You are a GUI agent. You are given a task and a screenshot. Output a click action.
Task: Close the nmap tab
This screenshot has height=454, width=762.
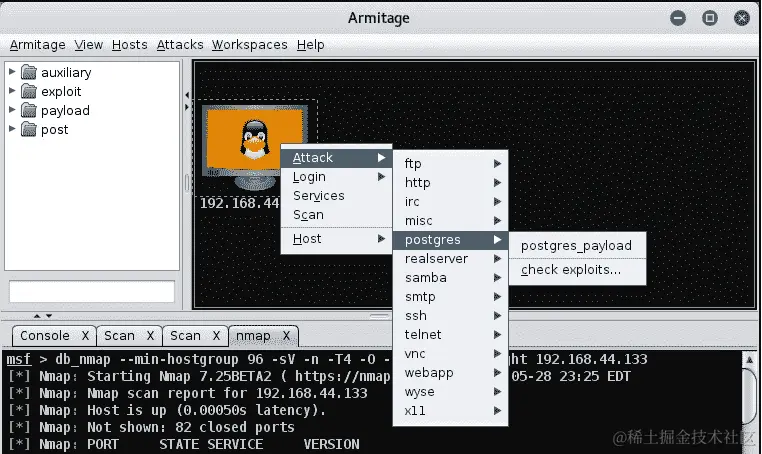tap(287, 336)
